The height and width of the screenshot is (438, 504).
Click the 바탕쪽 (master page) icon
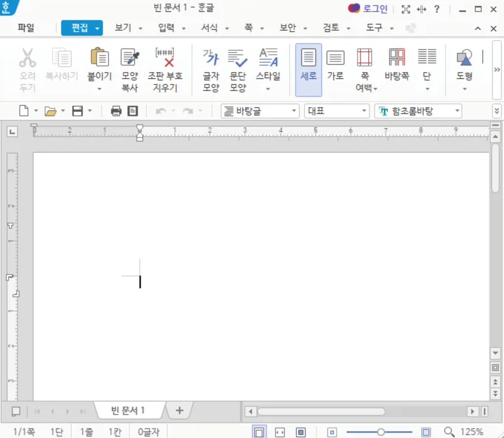pyautogui.click(x=397, y=57)
